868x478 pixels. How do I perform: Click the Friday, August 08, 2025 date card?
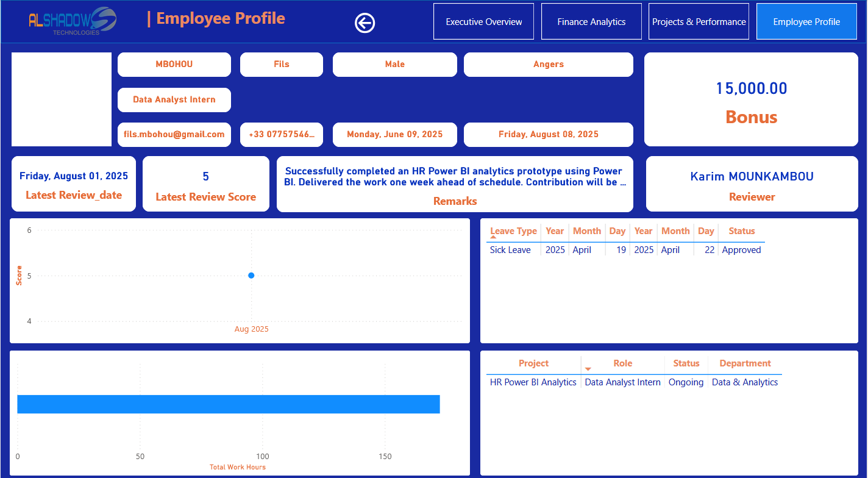pyautogui.click(x=549, y=135)
